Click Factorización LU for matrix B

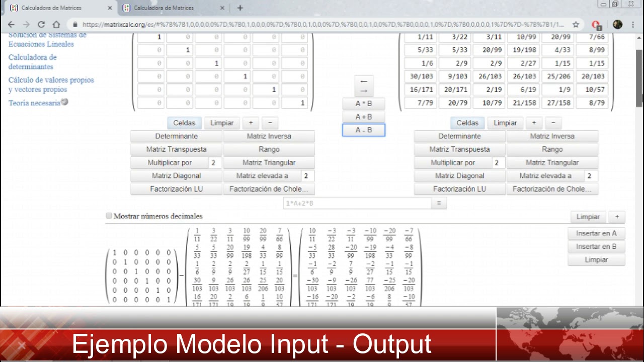click(x=459, y=189)
